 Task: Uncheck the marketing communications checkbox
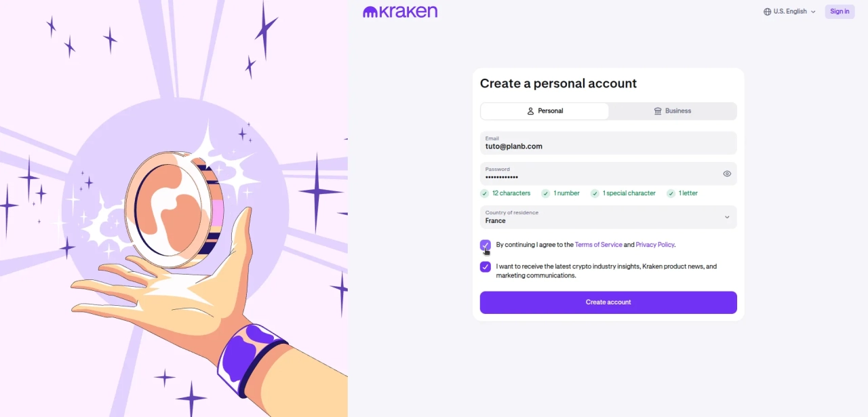486,266
